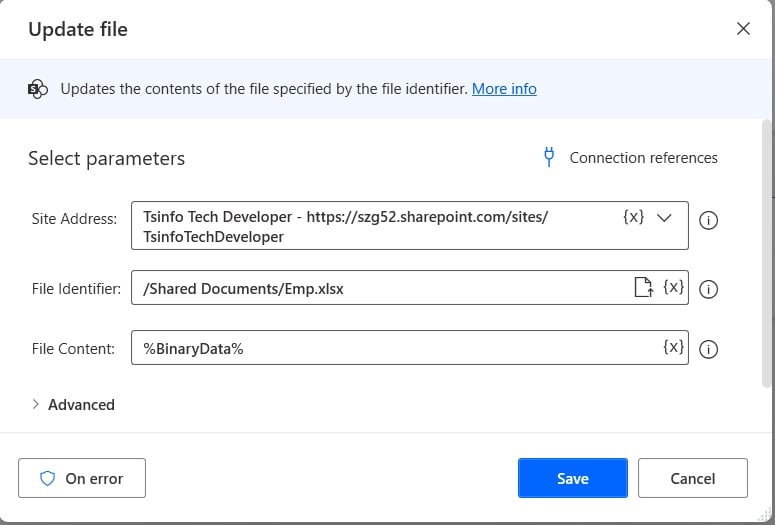Click the Site Address label
Viewport: 775px width, 525px height.
[74, 219]
